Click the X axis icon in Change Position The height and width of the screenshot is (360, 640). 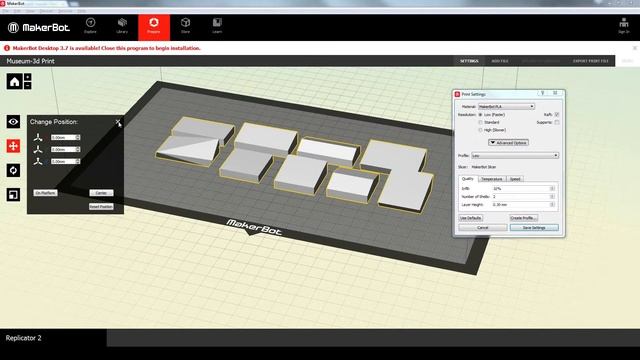(38, 138)
